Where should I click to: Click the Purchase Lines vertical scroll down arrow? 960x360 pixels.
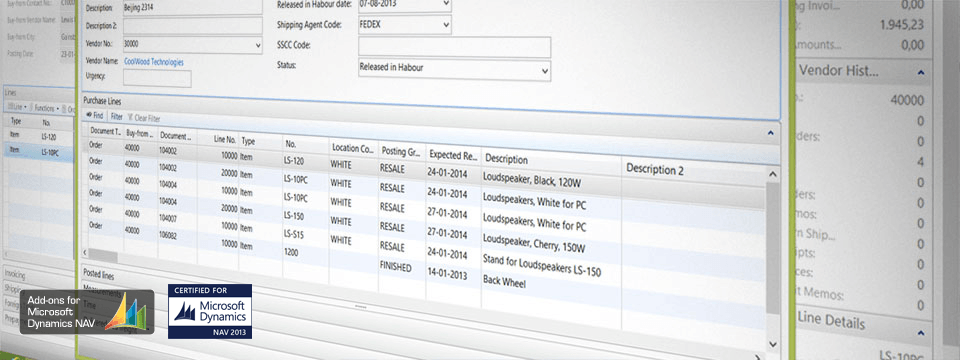tap(773, 344)
